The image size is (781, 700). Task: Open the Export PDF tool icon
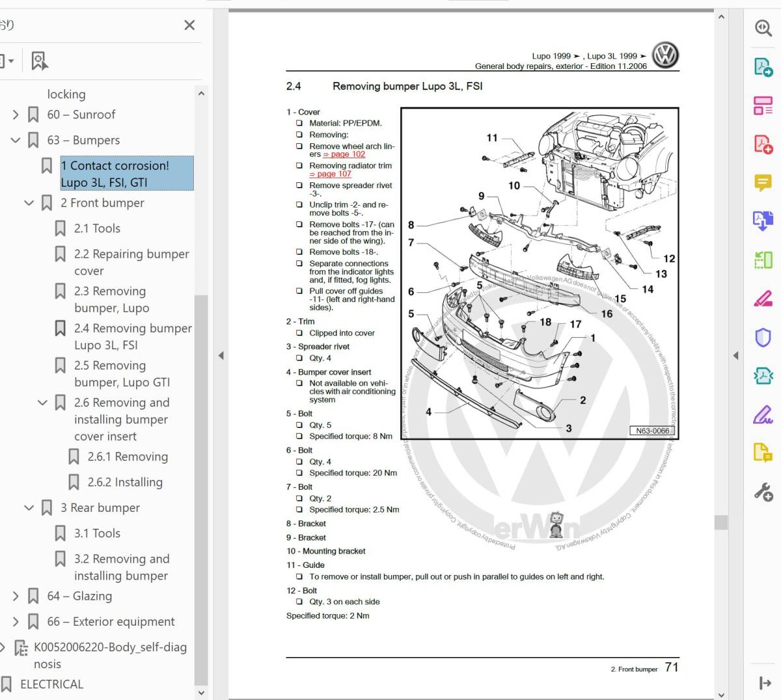pyautogui.click(x=763, y=221)
